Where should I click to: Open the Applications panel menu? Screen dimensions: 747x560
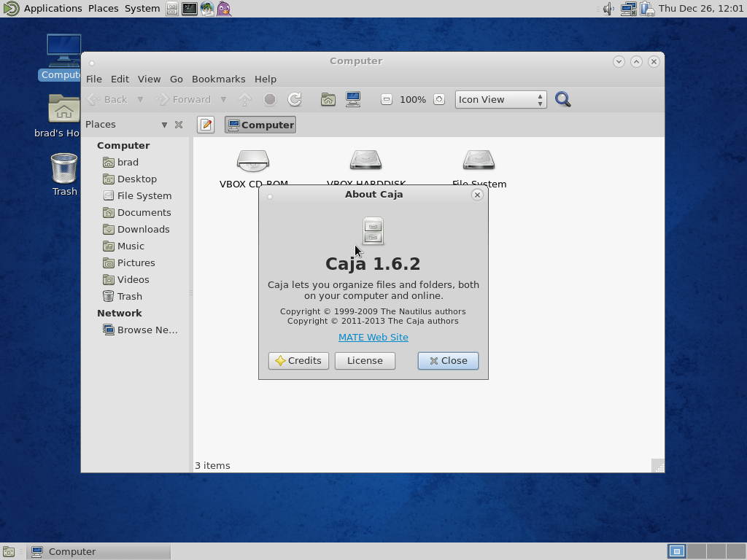click(53, 9)
